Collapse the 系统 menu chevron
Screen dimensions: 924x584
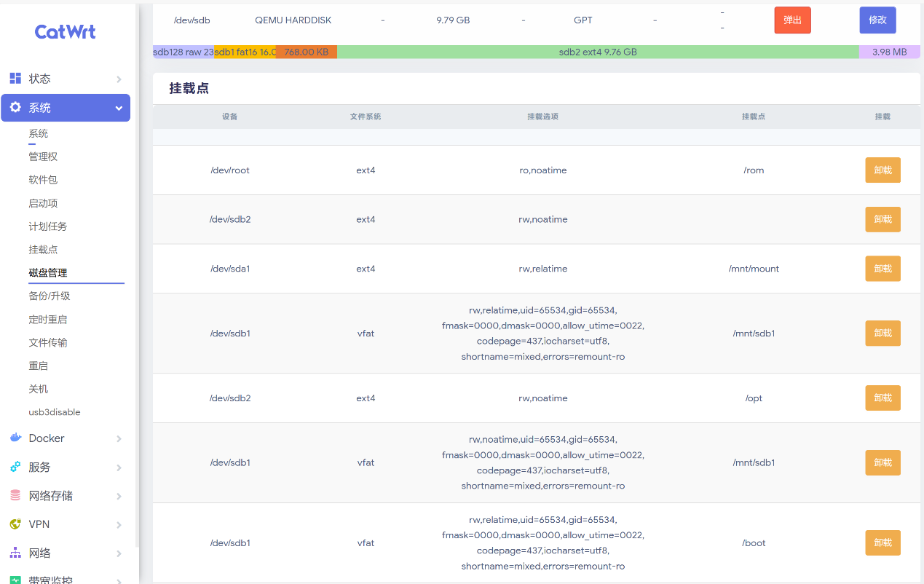(119, 108)
